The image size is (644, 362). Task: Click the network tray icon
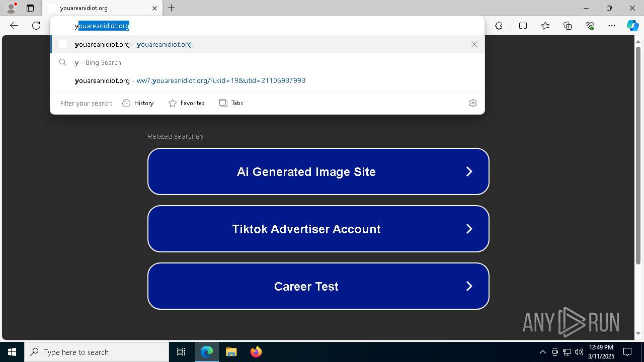[567, 352]
